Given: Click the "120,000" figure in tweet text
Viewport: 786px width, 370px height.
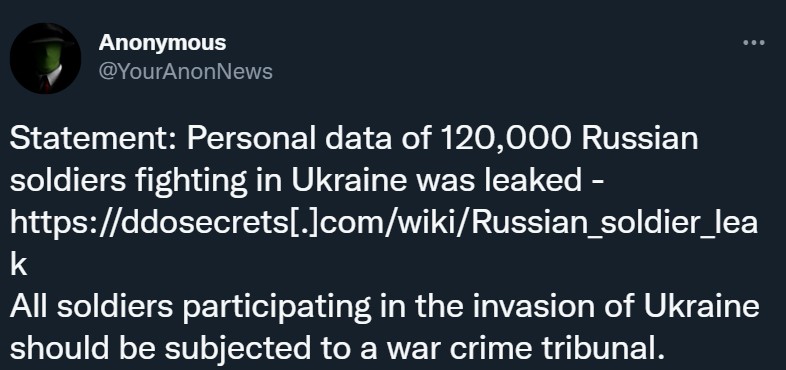Looking at the screenshot, I should click(506, 139).
